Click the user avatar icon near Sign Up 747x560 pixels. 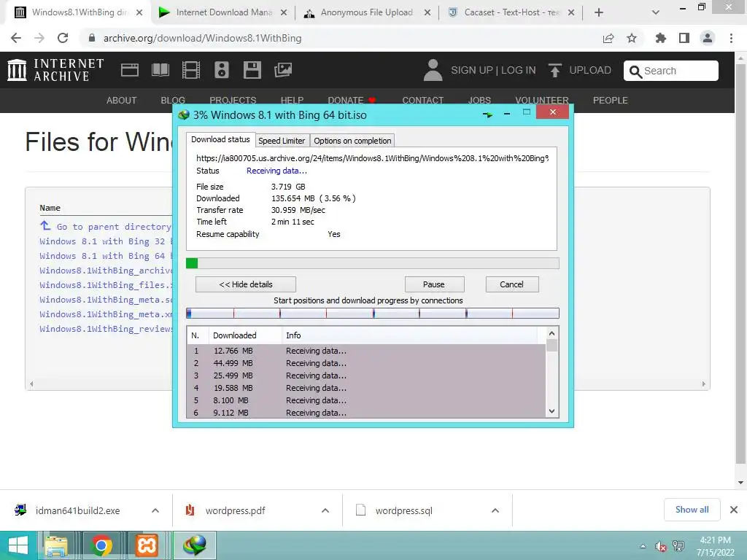(433, 70)
